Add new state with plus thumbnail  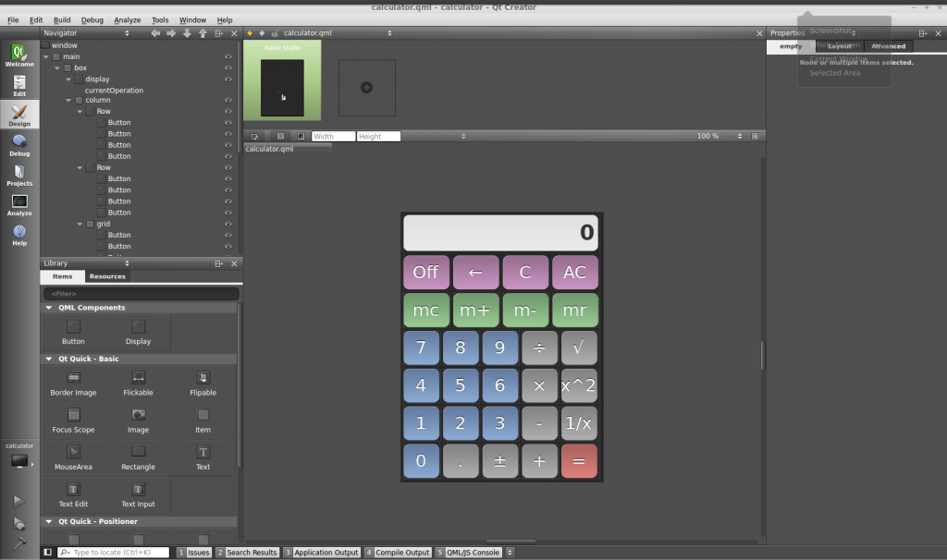pos(366,88)
